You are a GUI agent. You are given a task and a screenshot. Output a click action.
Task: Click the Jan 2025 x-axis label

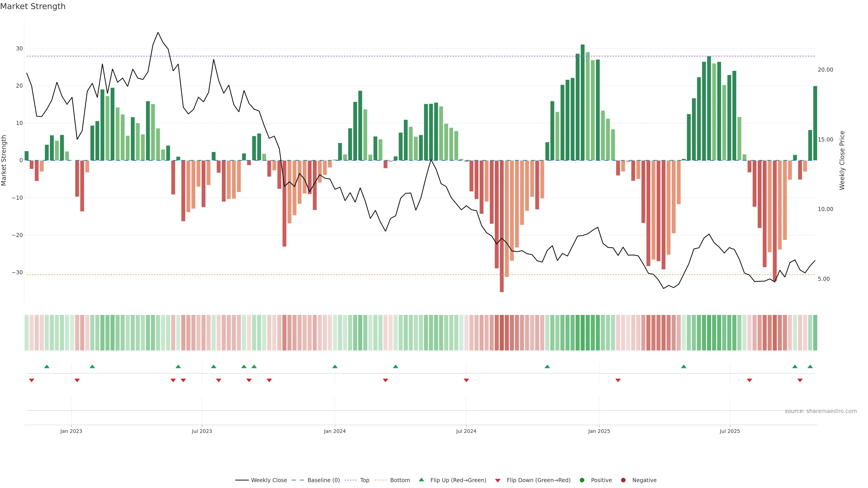(599, 431)
